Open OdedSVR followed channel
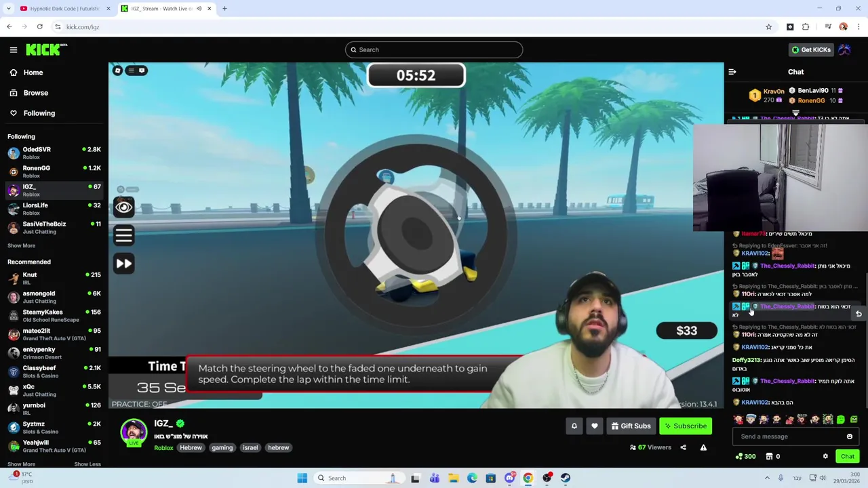Viewport: 868px width, 488px height. point(54,152)
